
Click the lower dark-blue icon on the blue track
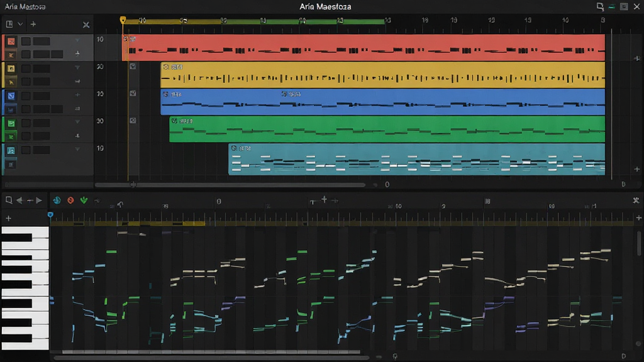click(11, 109)
